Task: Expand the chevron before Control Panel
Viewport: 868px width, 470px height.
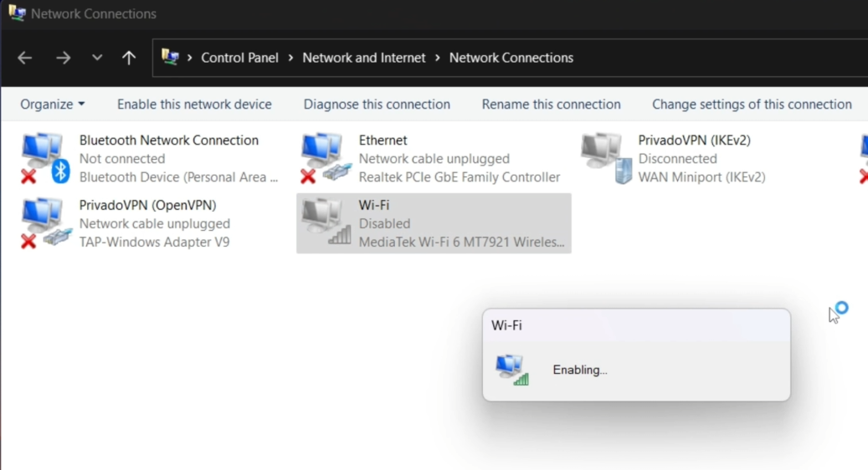Action: 189,58
